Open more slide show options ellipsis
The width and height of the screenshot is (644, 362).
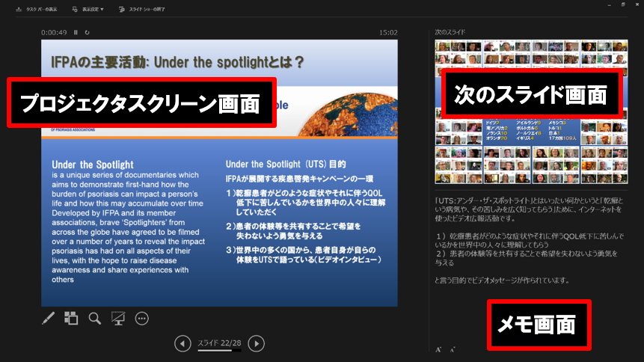point(141,319)
